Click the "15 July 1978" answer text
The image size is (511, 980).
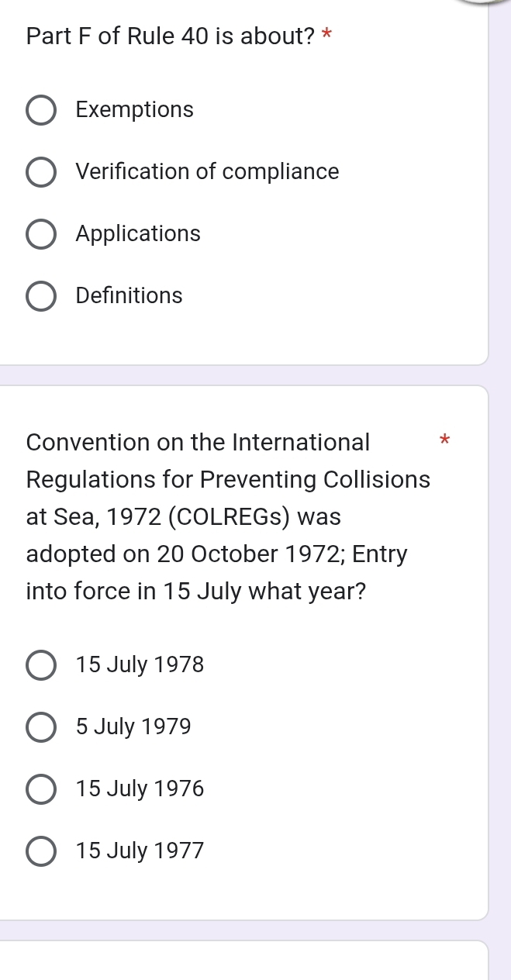pos(140,665)
